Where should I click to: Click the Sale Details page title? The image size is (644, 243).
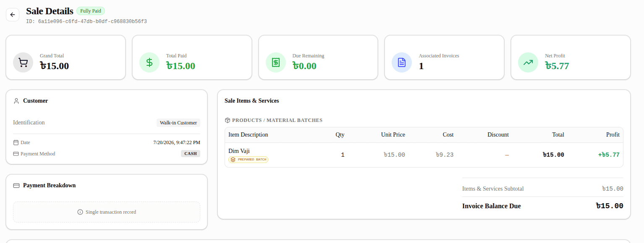pyautogui.click(x=50, y=11)
